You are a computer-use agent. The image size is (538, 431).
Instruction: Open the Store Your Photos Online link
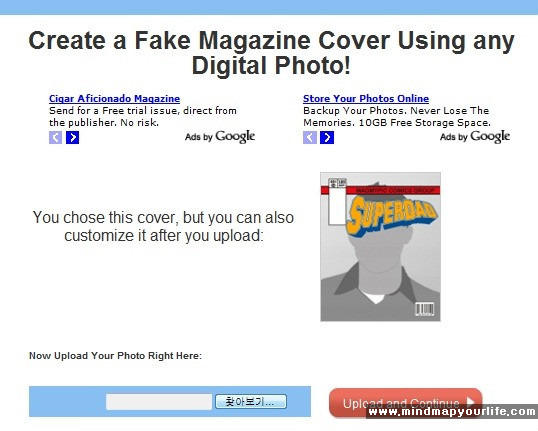366,99
